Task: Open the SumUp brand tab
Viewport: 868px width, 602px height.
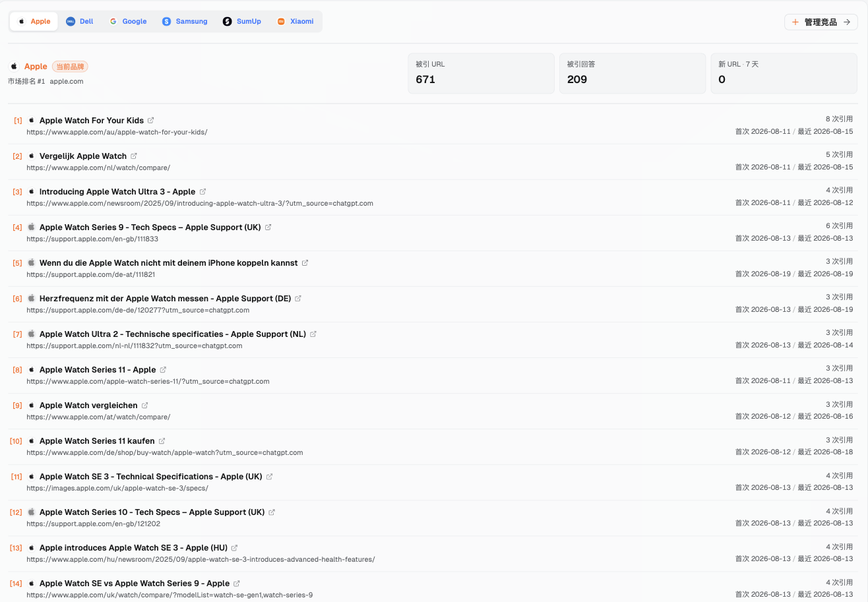Action: [x=242, y=21]
